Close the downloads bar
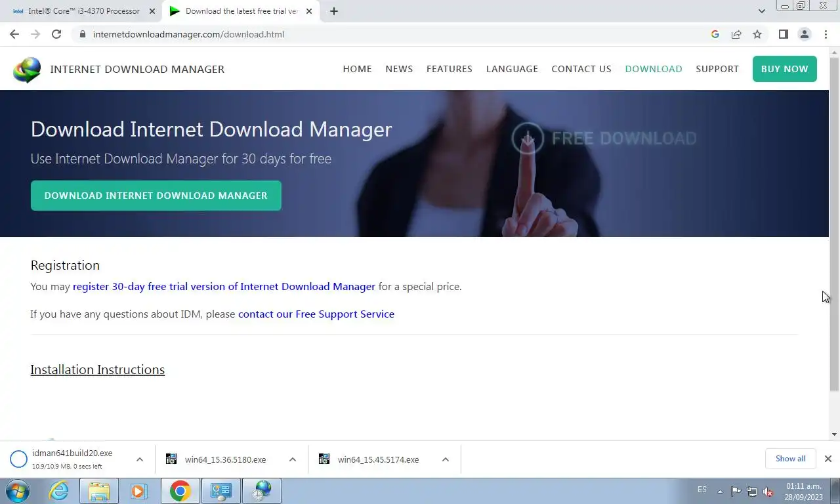Image resolution: width=840 pixels, height=504 pixels. (x=828, y=459)
